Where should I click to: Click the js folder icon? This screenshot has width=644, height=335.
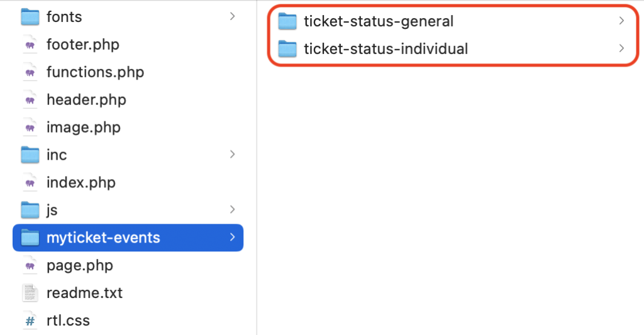[30, 210]
